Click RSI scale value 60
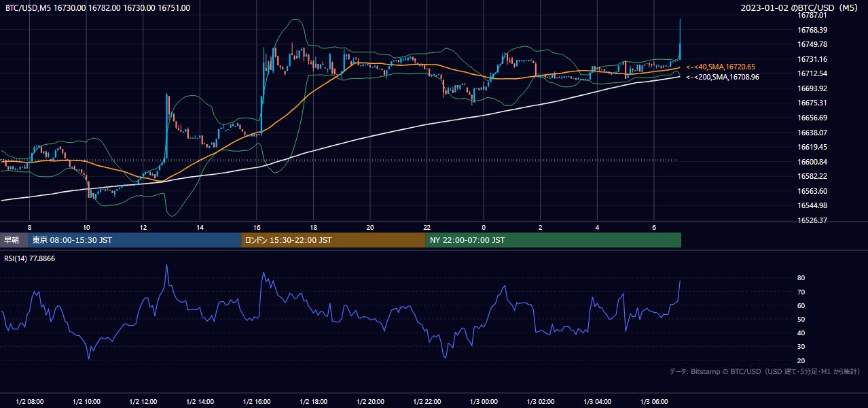Image resolution: width=868 pixels, height=408 pixels. (x=801, y=305)
